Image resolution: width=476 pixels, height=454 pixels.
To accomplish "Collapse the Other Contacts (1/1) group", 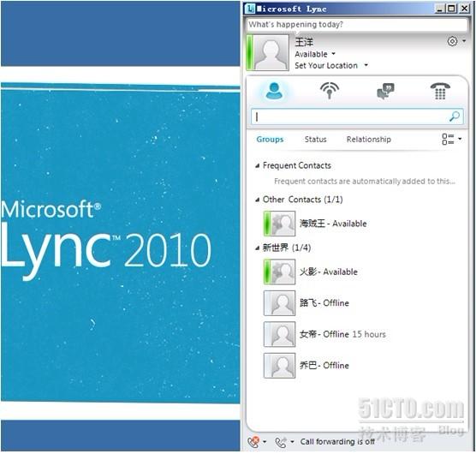I will point(257,200).
